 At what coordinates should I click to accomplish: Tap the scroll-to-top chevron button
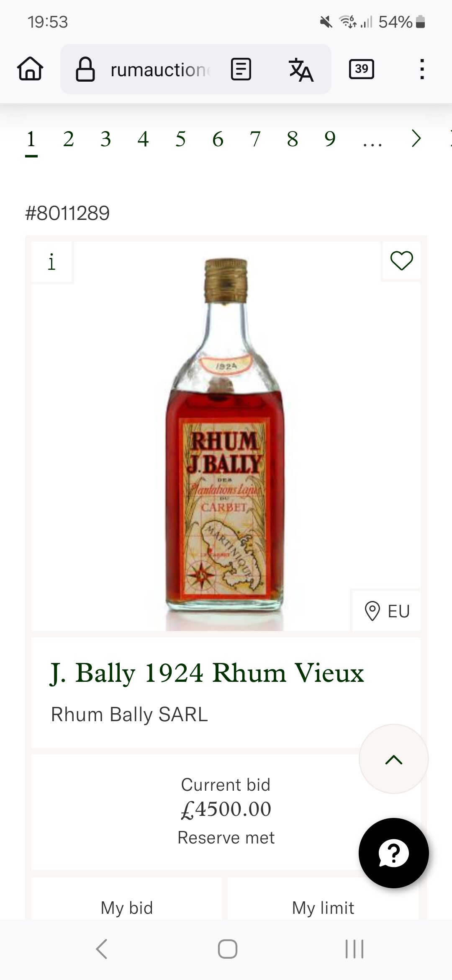[x=393, y=759]
